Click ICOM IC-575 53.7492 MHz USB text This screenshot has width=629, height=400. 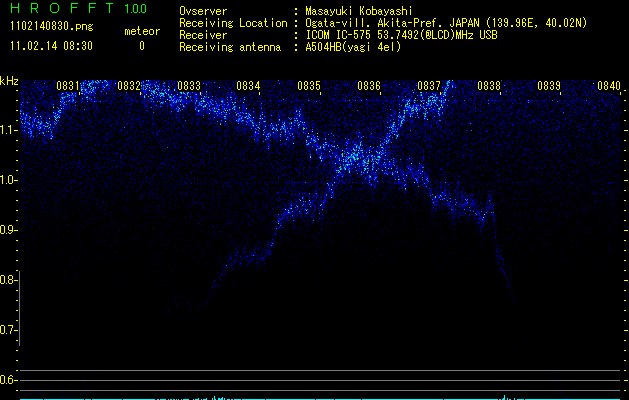click(401, 35)
